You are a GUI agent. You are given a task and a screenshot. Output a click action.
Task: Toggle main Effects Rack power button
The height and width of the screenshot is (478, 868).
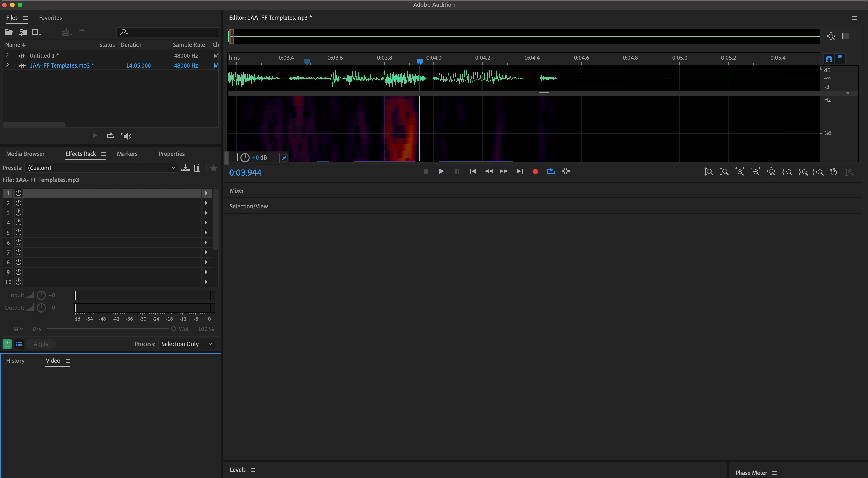tap(7, 344)
